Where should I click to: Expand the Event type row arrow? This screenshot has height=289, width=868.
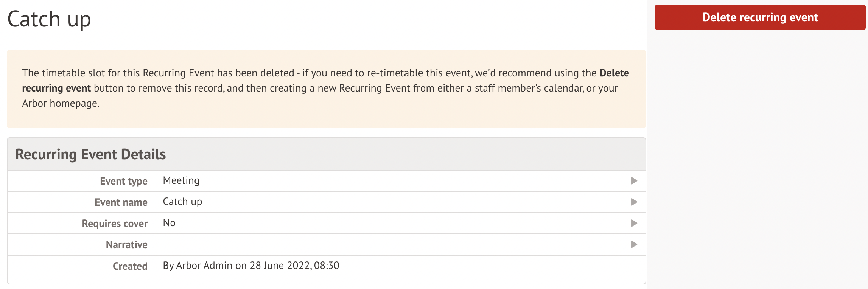tap(634, 181)
